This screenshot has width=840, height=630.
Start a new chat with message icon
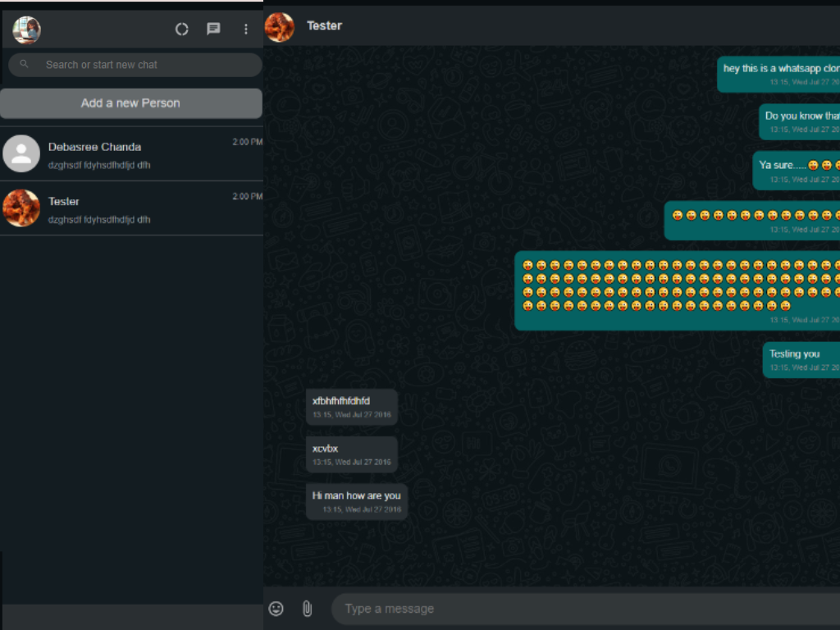(x=213, y=29)
